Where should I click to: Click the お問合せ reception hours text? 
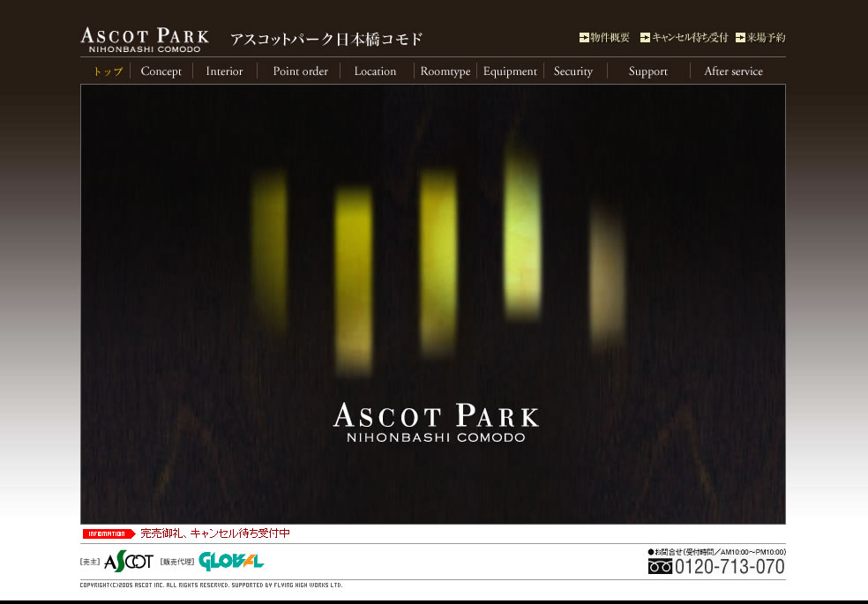(717, 551)
